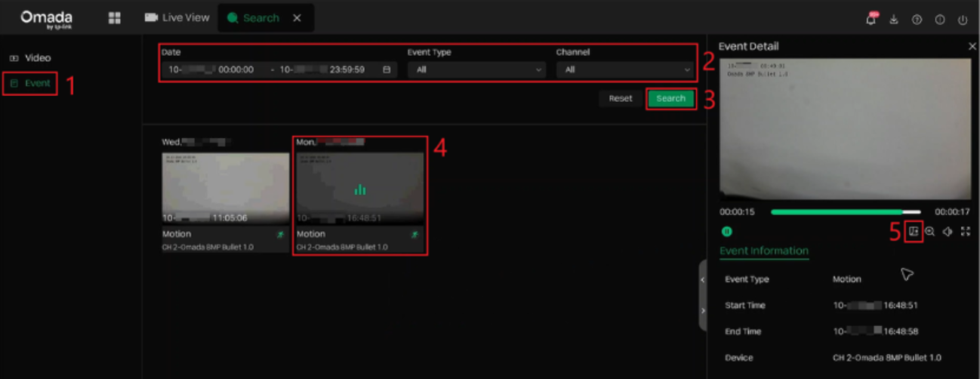Seek on the event playback progress bar
Viewport: 980px width, 379px height.
[x=846, y=212]
